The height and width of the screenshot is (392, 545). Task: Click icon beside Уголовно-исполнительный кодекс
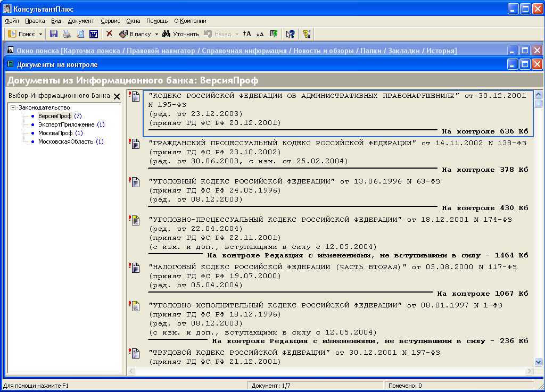pos(135,305)
